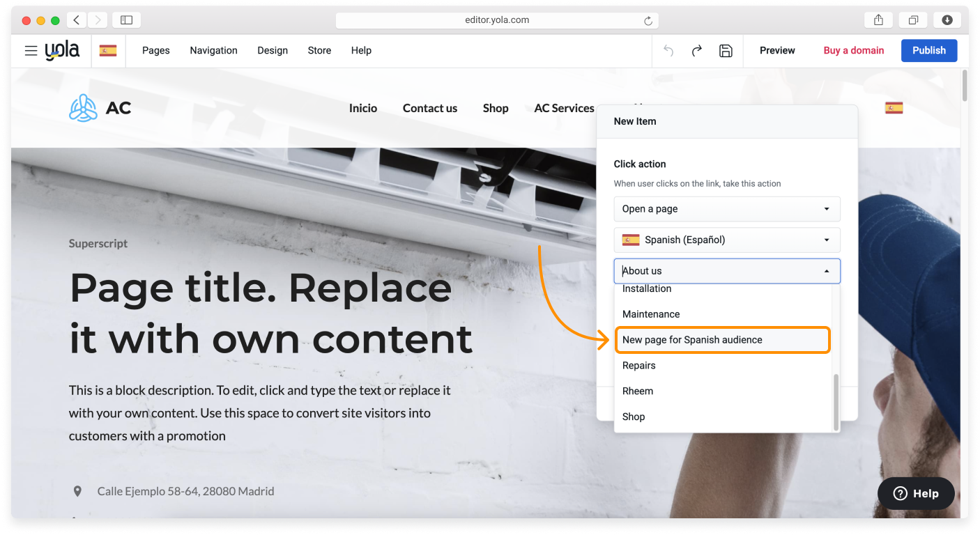
Task: Open the Spanish (Español) language dropdown
Action: click(x=726, y=240)
